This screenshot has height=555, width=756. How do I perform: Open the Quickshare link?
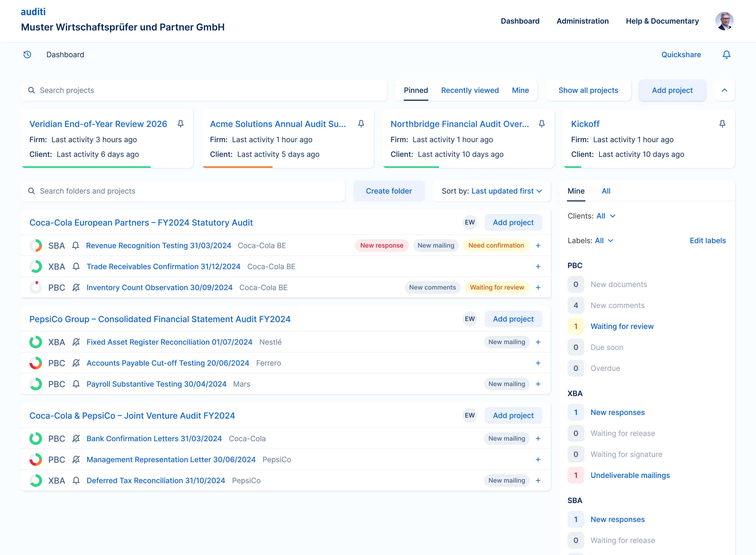pyautogui.click(x=681, y=55)
